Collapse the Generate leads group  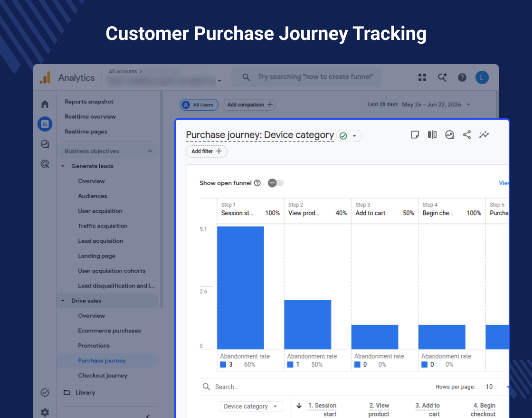(x=63, y=166)
